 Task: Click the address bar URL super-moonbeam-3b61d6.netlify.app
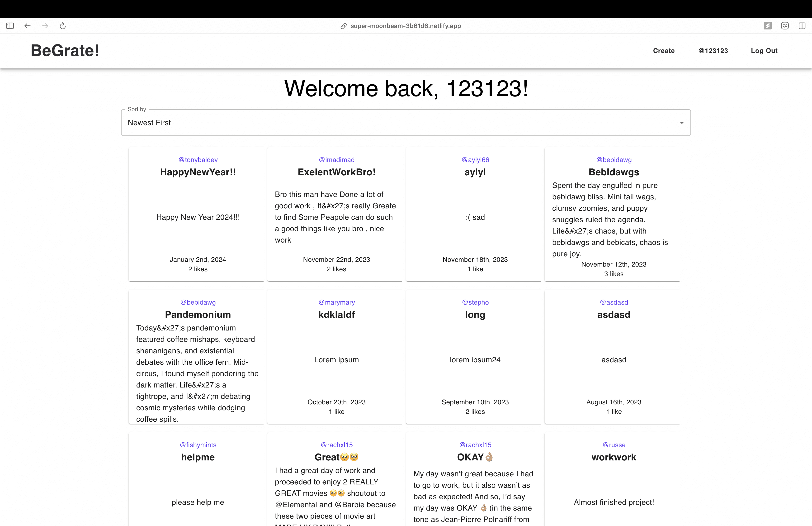point(406,26)
